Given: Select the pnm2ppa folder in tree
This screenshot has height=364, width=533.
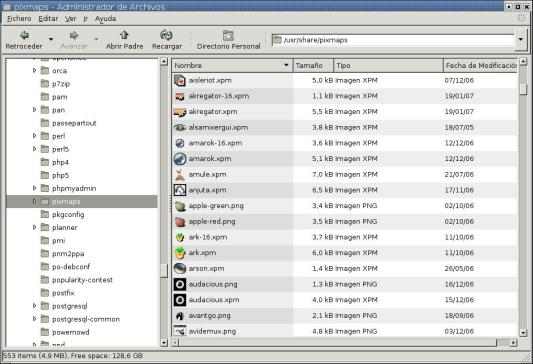Looking at the screenshot, I should [x=68, y=254].
